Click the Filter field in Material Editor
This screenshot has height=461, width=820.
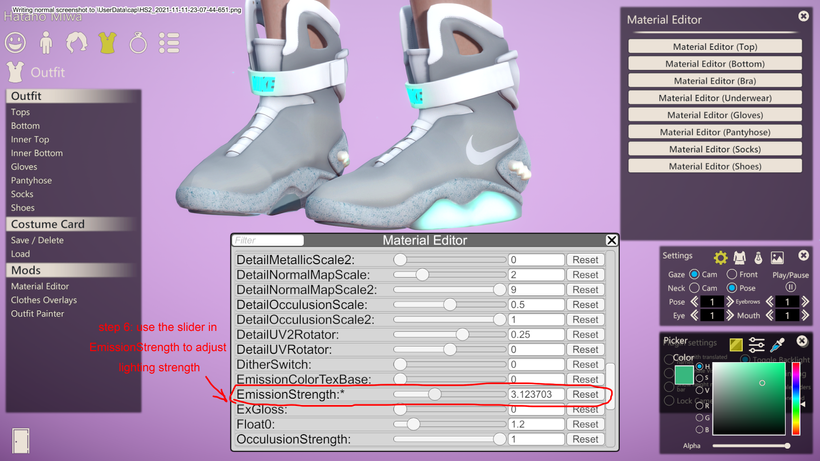point(268,240)
